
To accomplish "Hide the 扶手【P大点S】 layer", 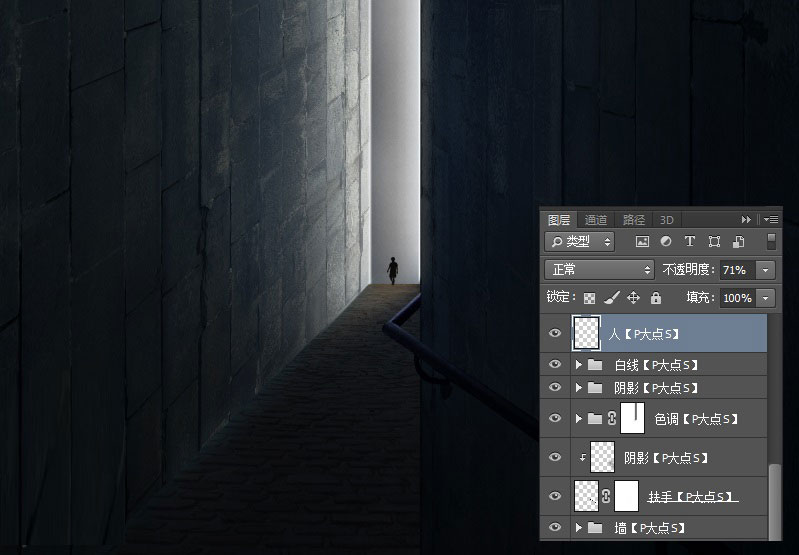I will pos(555,495).
